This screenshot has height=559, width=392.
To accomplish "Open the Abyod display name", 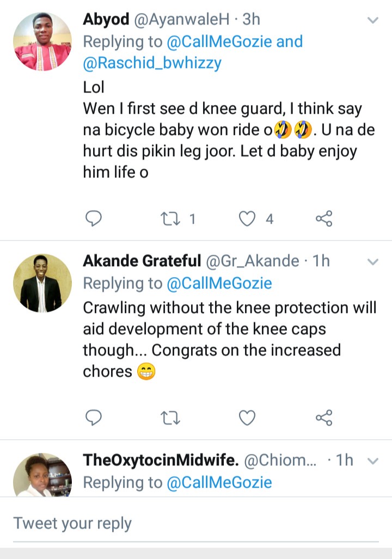I will pos(106,20).
